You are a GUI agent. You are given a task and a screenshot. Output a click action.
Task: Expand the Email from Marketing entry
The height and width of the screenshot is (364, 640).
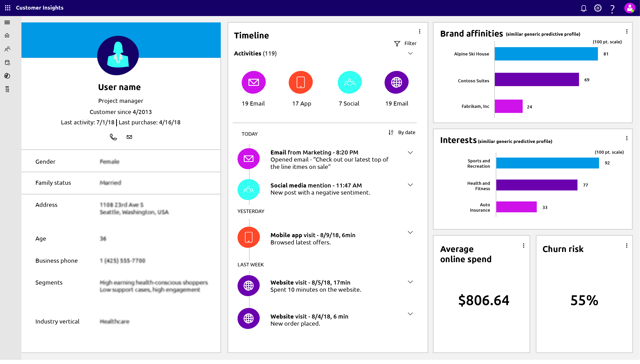pyautogui.click(x=410, y=153)
